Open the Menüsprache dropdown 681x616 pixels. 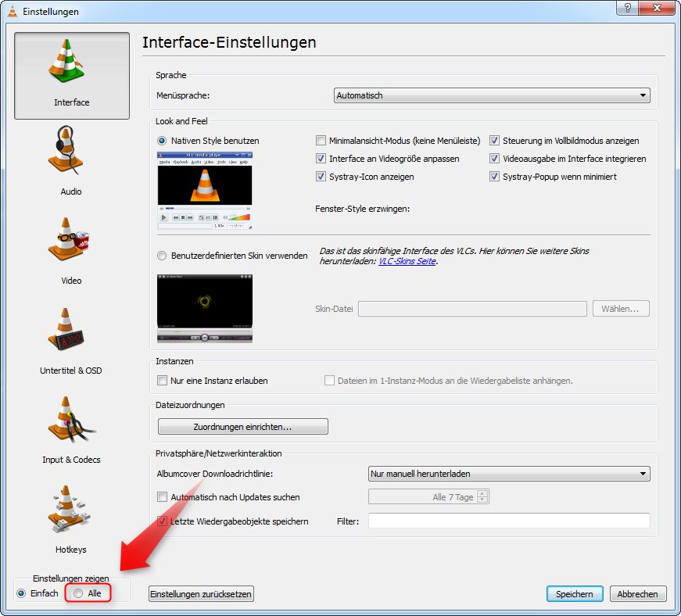[x=492, y=95]
